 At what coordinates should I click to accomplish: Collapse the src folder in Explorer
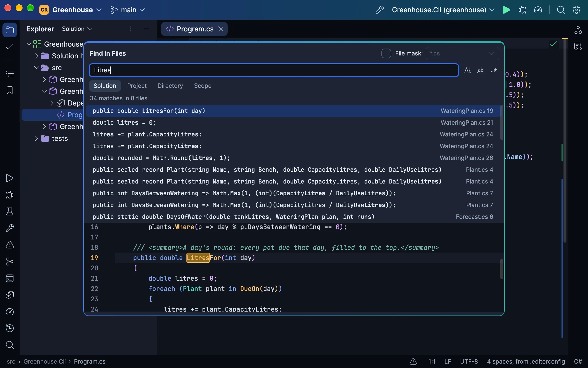click(37, 68)
